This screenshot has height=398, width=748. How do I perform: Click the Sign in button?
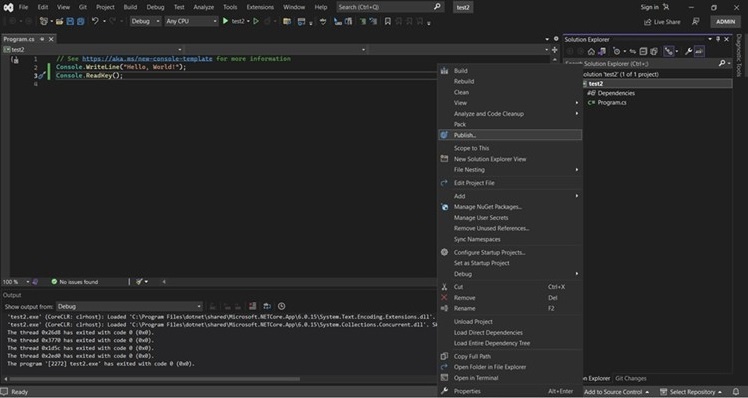tap(654, 7)
